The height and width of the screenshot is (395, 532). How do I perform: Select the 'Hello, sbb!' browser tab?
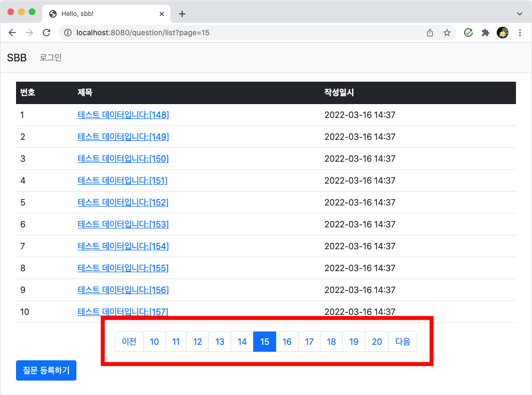pyautogui.click(x=106, y=14)
